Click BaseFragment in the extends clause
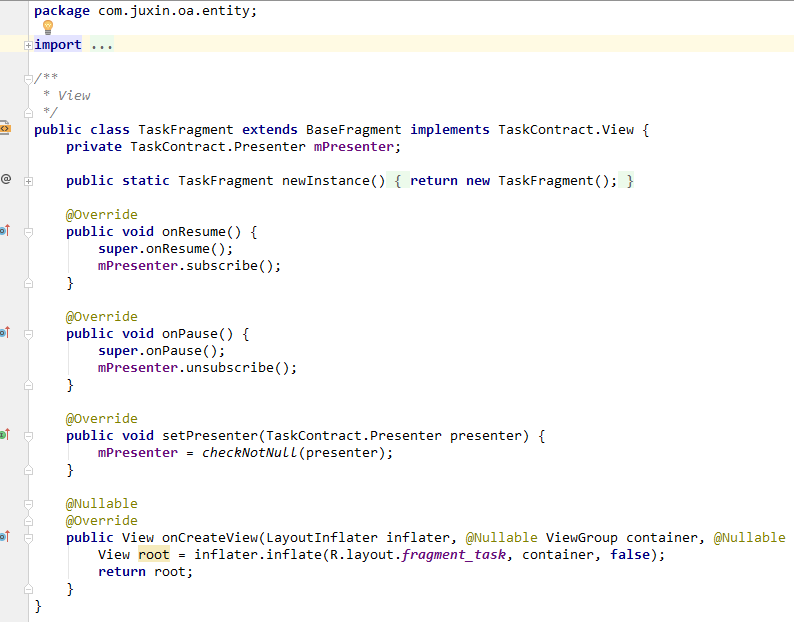The width and height of the screenshot is (794, 622). [353, 130]
